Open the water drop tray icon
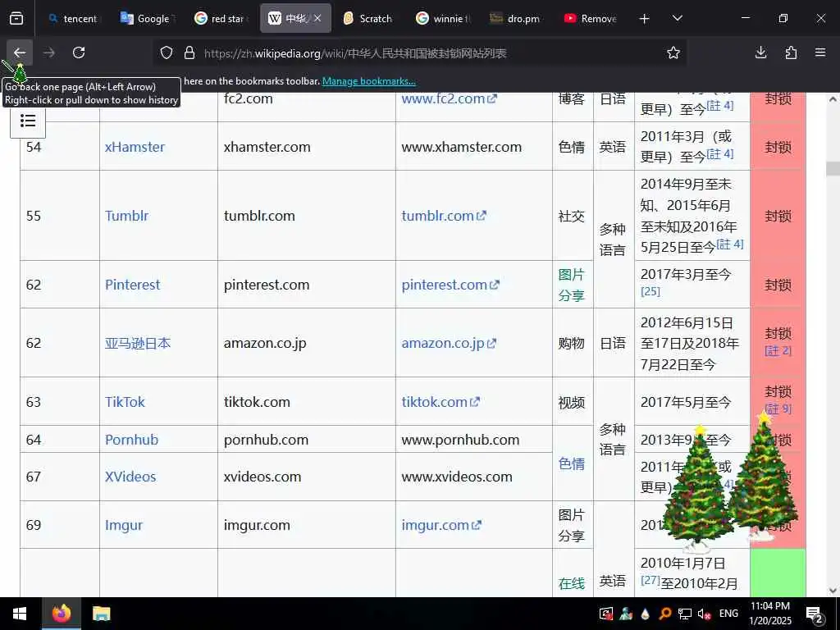Viewport: 840px width, 630px height. click(x=645, y=614)
